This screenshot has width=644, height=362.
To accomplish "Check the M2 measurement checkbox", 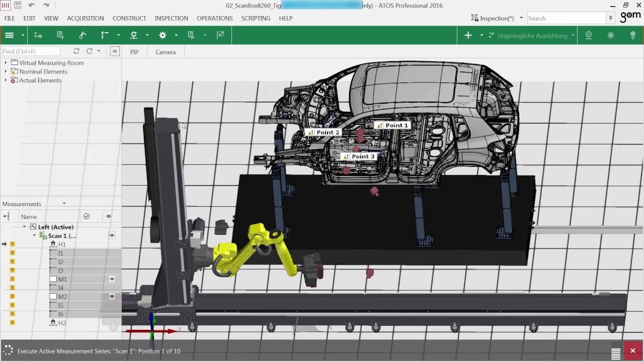I will coord(53,297).
